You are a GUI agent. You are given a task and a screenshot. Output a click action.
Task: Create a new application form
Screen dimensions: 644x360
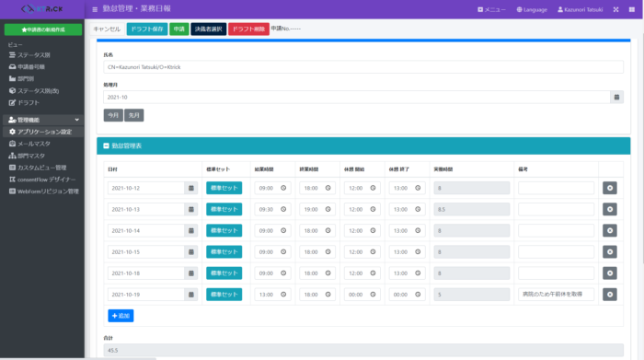point(43,29)
